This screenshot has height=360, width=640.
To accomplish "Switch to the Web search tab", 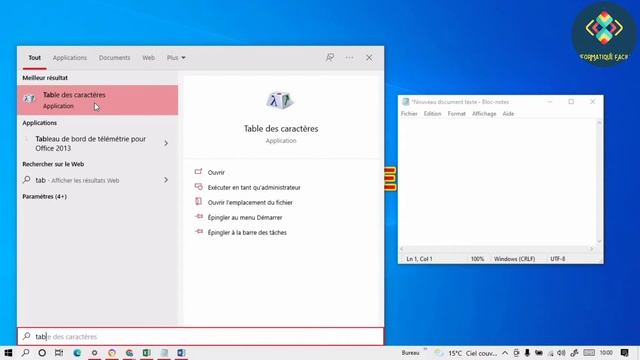I will 149,58.
